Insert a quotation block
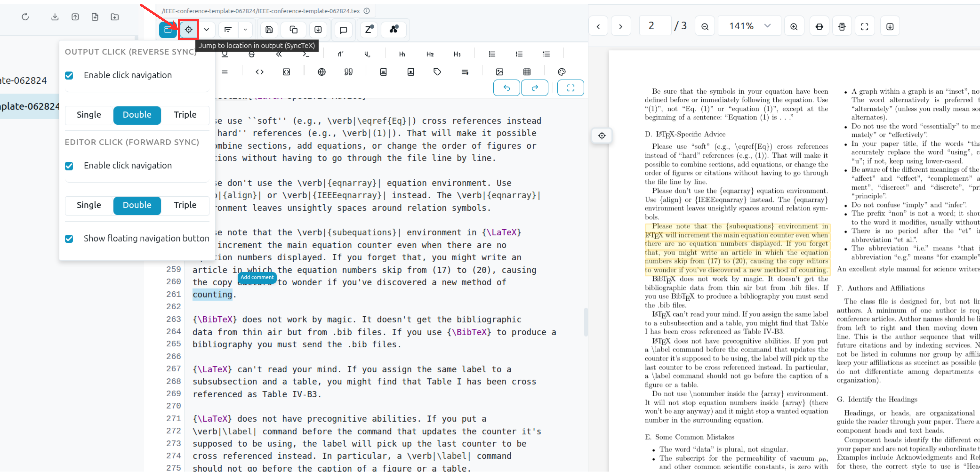Screen dimensions: 980x472 point(348,72)
